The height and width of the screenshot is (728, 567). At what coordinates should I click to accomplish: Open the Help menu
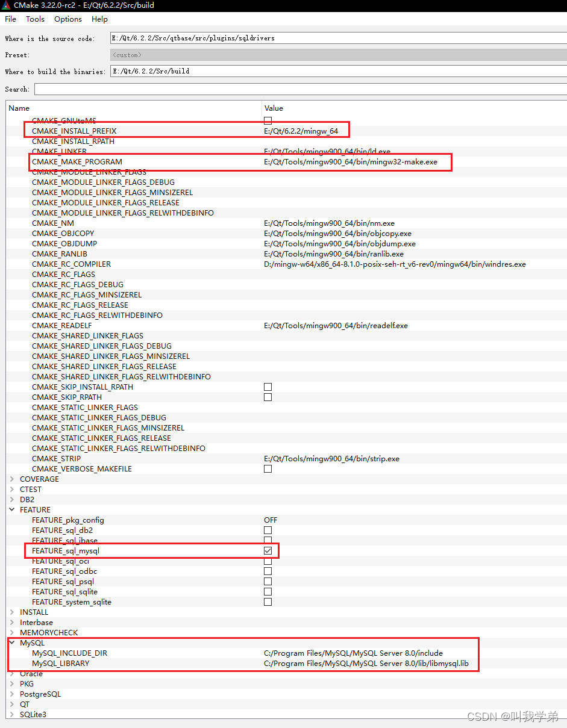(x=100, y=19)
